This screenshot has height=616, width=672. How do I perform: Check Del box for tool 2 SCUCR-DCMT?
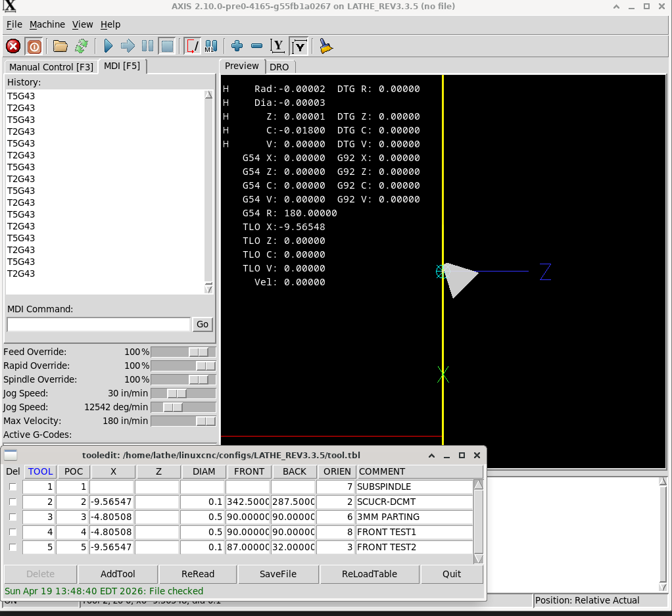coord(12,502)
